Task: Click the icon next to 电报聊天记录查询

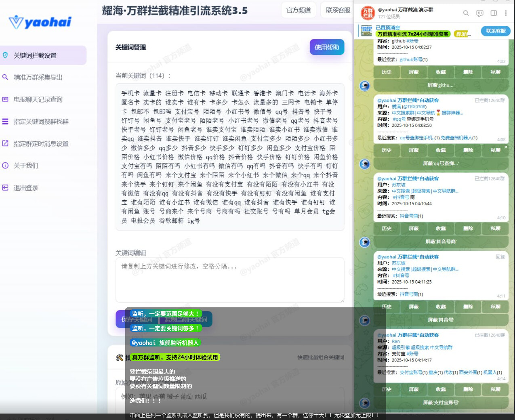Action: pyautogui.click(x=5, y=99)
